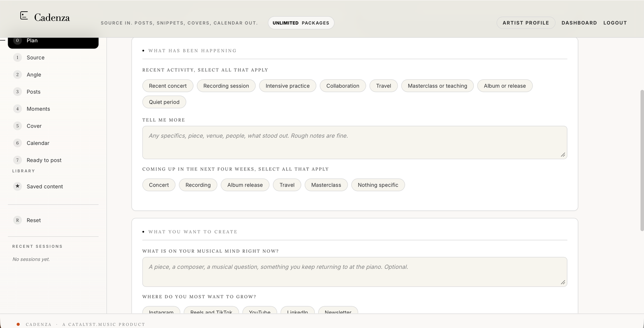Click the 'WHAT HAS BEEN HAPPENING' heading
Image resolution: width=644 pixels, height=328 pixels.
pos(192,51)
